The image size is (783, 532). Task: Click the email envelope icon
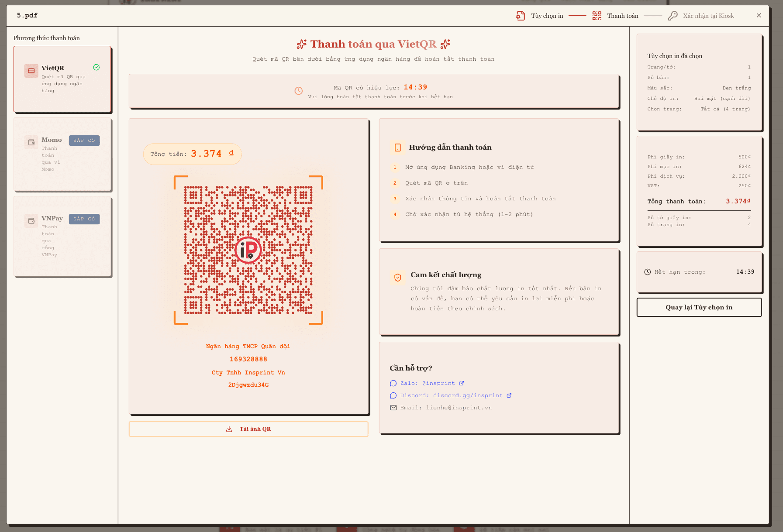393,408
